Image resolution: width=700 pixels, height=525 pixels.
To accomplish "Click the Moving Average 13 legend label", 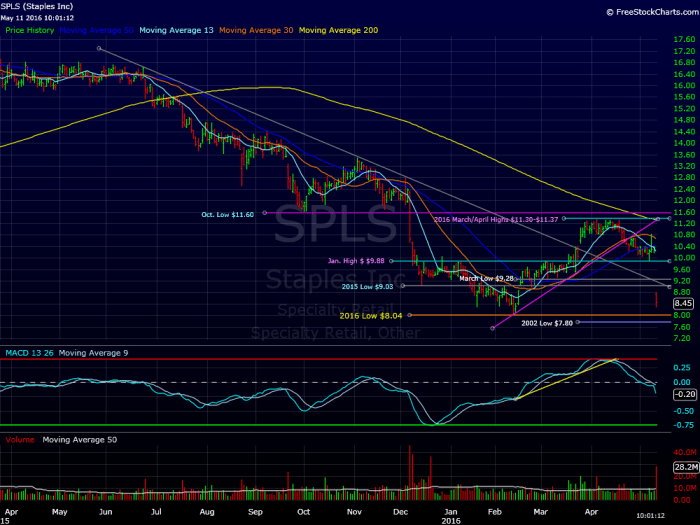I will (x=176, y=30).
